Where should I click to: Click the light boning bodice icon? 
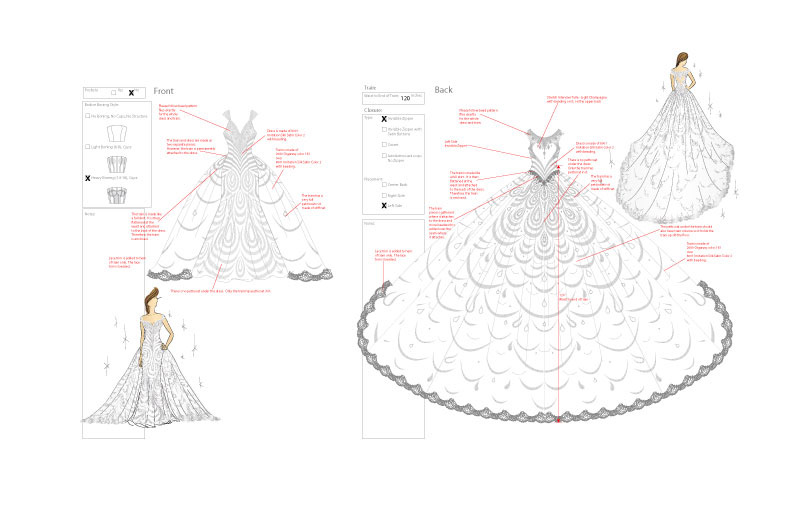tap(117, 164)
